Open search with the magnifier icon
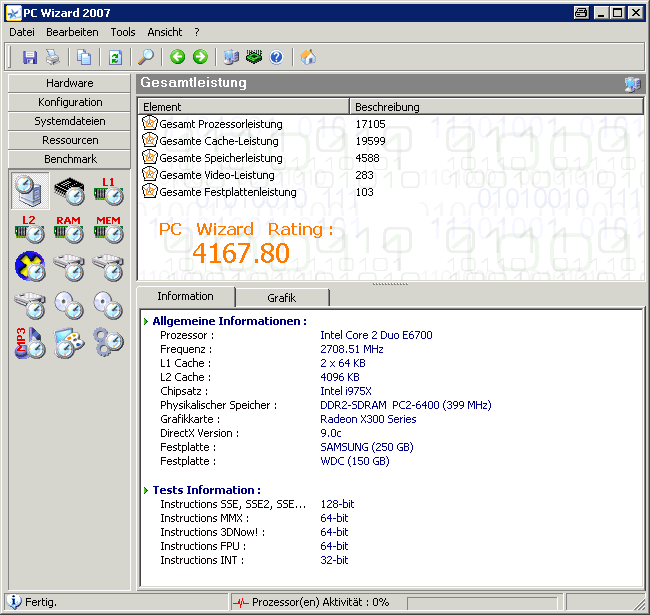650x615 pixels. pyautogui.click(x=146, y=57)
